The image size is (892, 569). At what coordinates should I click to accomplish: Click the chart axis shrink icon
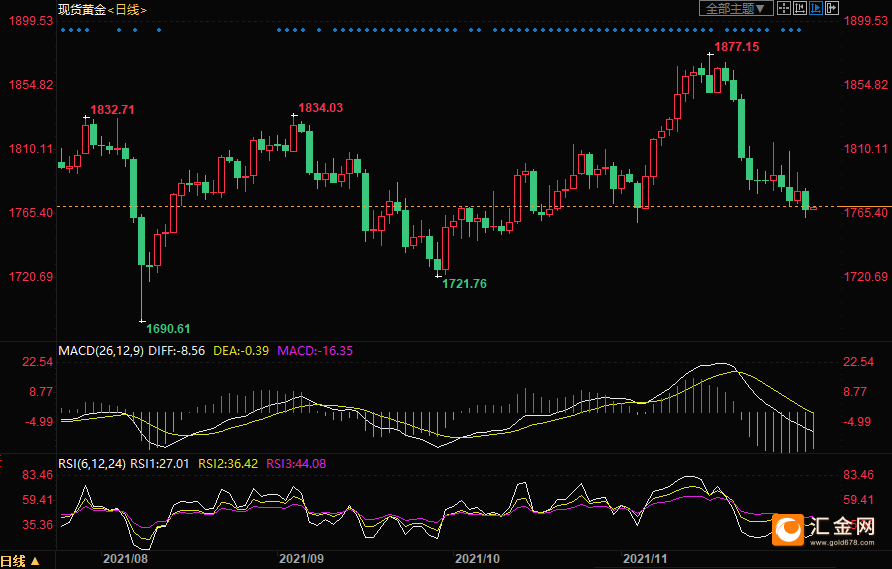pyautogui.click(x=799, y=8)
